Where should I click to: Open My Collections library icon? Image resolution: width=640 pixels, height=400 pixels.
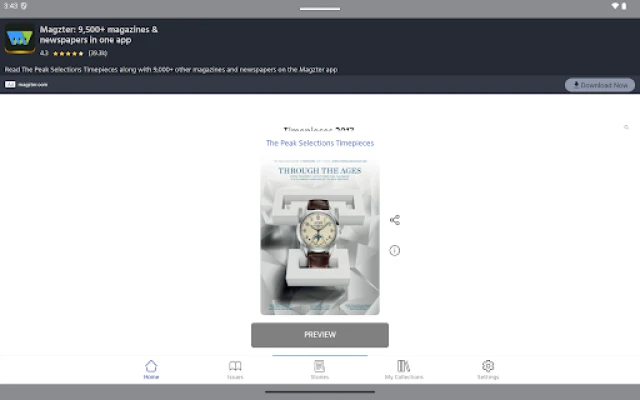403,369
